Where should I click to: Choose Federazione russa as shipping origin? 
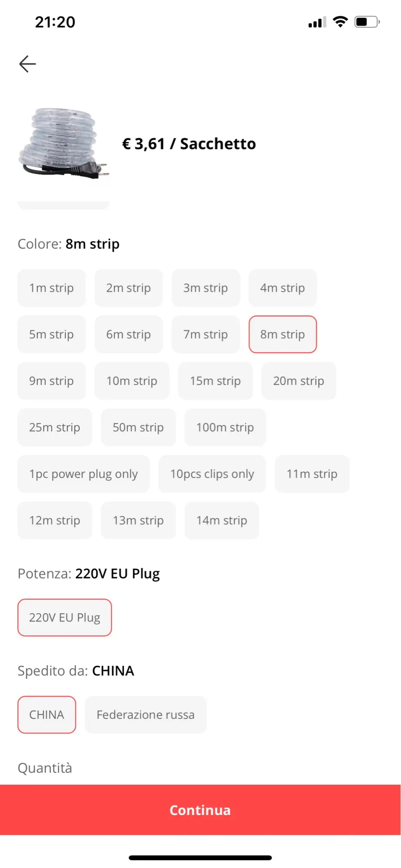coord(146,714)
